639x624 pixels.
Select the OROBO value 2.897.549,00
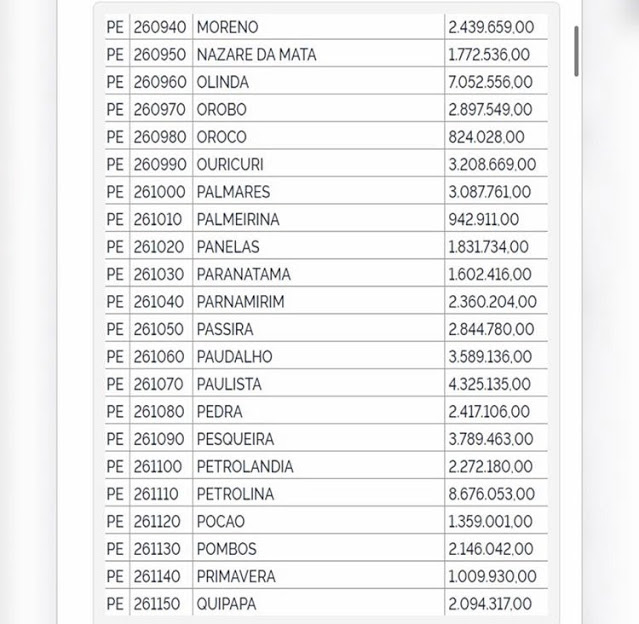(x=489, y=110)
